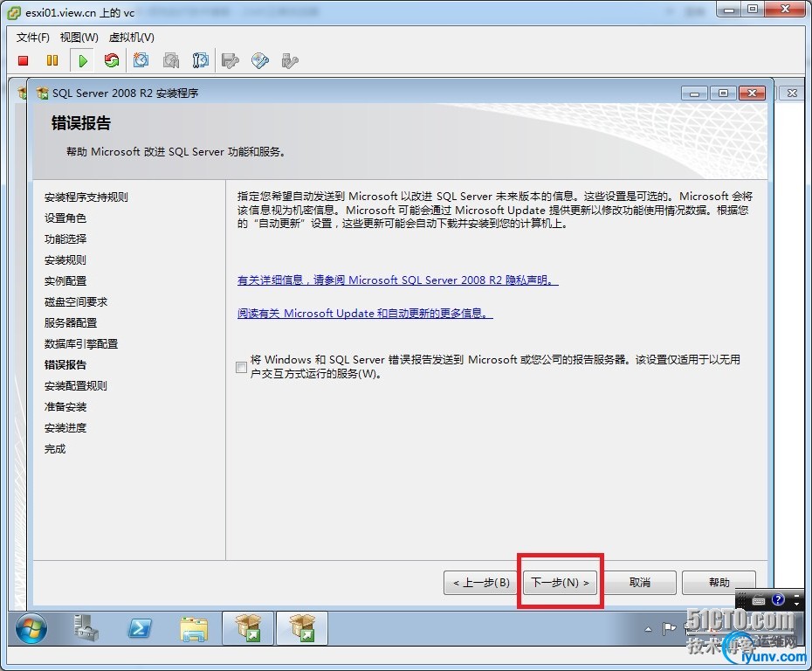
Task: Click the 上一步(B) back button
Action: (x=482, y=583)
